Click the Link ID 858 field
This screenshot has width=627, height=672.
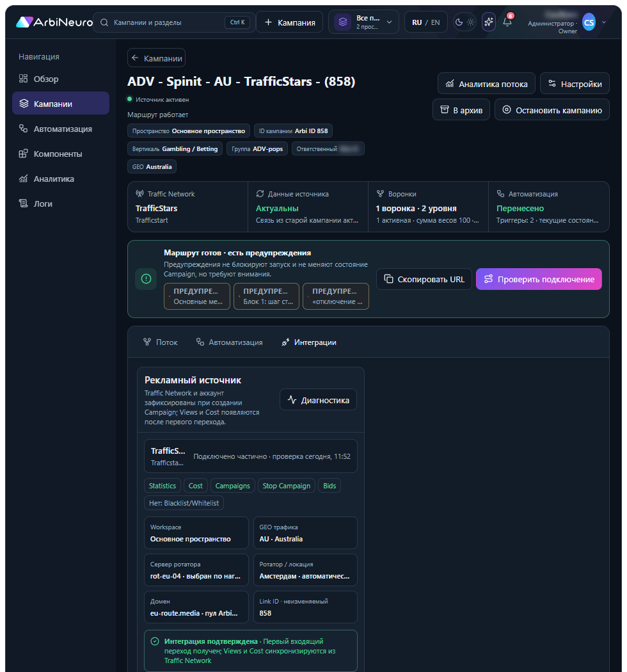click(x=305, y=607)
